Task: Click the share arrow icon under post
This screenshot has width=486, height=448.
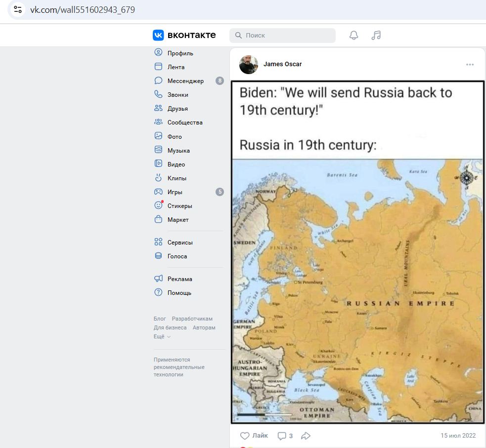Action: (x=306, y=436)
